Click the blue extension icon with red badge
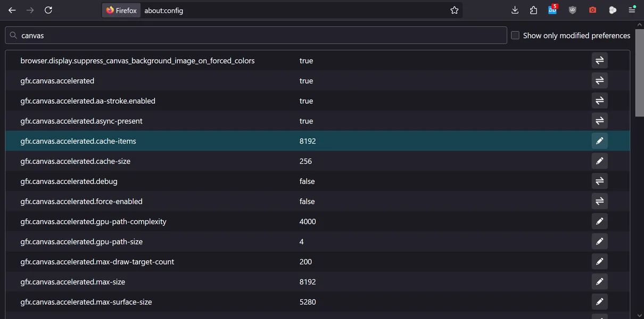The width and height of the screenshot is (644, 319). 553,9
